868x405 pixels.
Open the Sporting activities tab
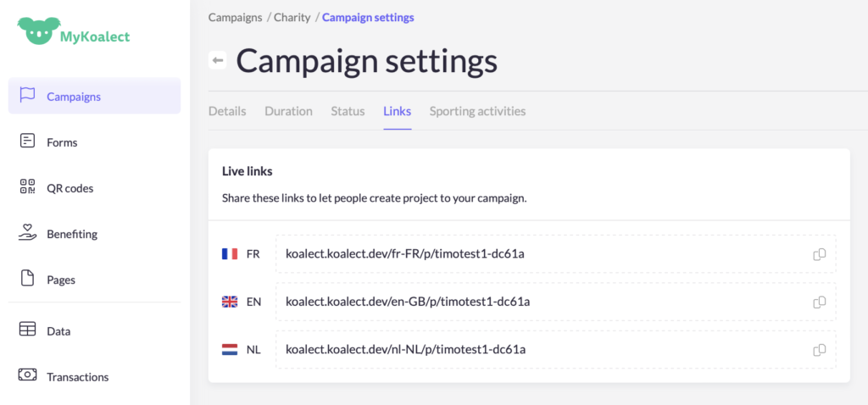[x=477, y=111]
